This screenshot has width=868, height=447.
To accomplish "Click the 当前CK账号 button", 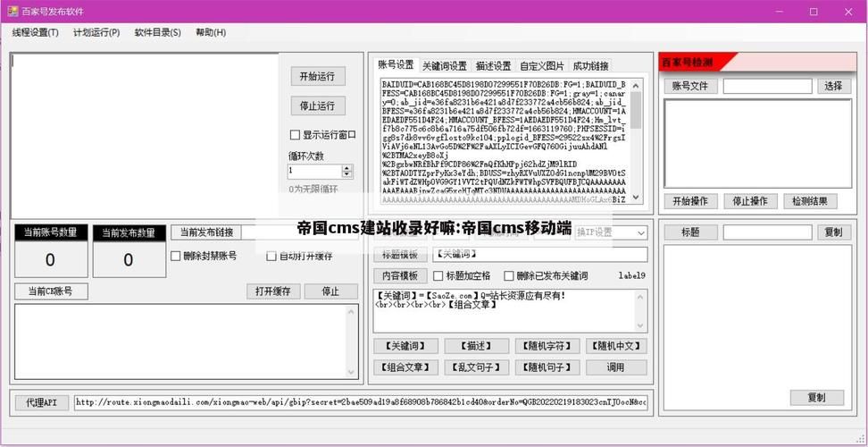I will point(51,291).
